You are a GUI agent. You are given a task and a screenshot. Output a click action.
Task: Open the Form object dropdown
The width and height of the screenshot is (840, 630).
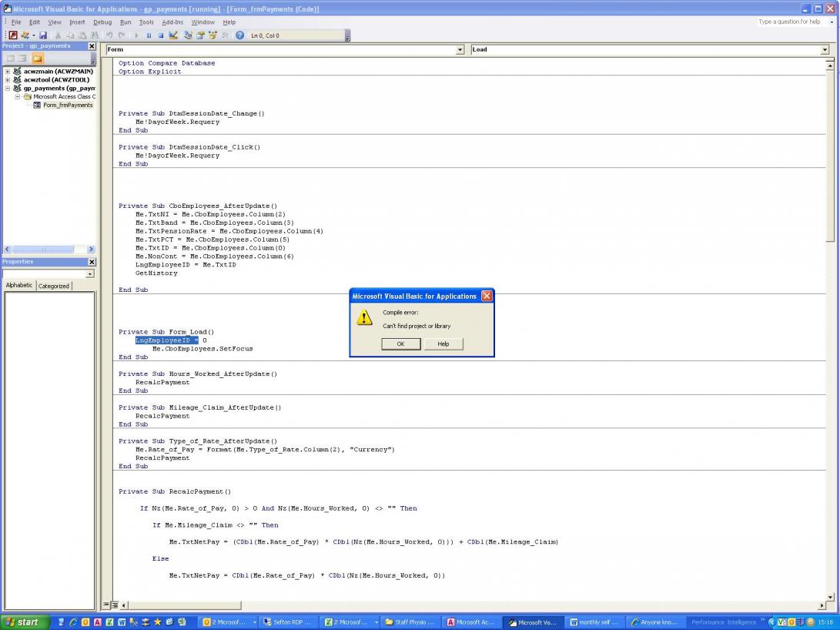coord(460,50)
